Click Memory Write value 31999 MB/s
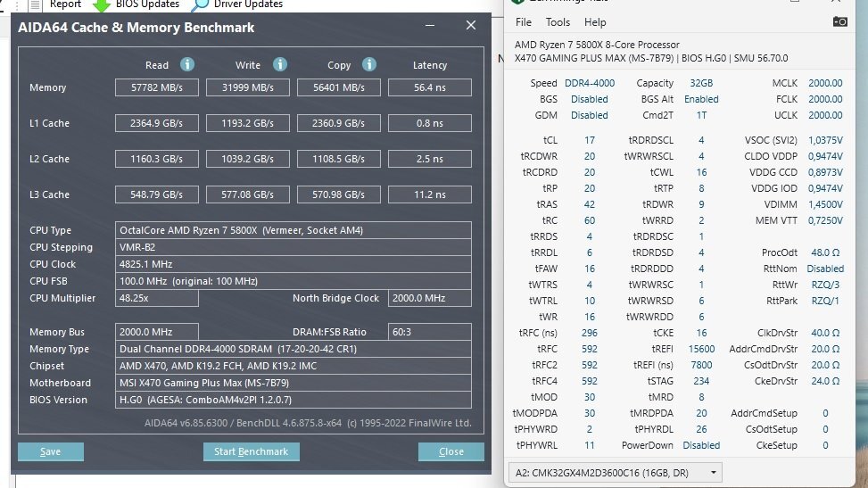868x488 pixels. (247, 87)
